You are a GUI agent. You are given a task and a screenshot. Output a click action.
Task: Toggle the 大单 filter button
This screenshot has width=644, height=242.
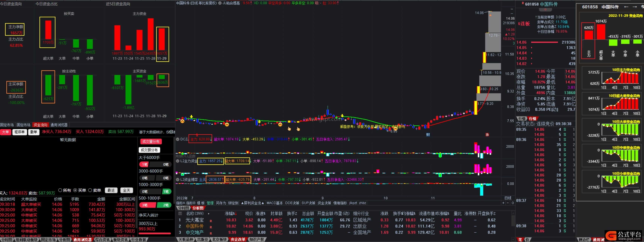click(x=5, y=132)
